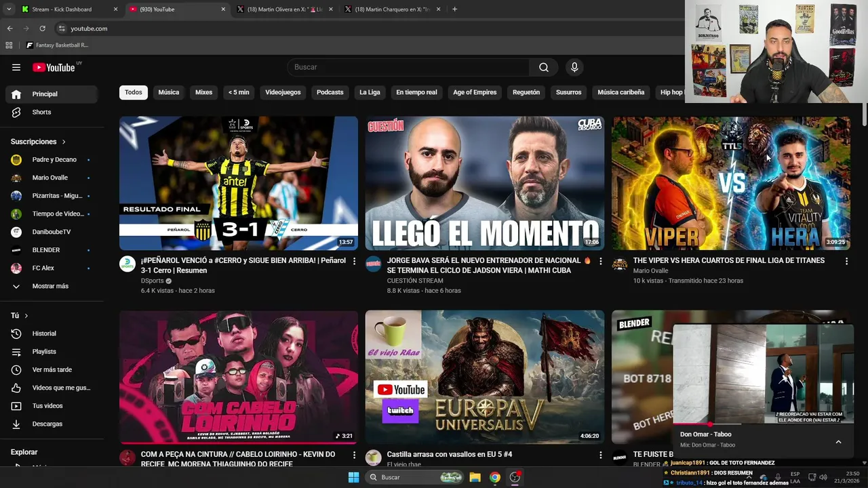The width and height of the screenshot is (868, 488).
Task: Open the browser tab search dropdown arrow
Action: point(9,9)
